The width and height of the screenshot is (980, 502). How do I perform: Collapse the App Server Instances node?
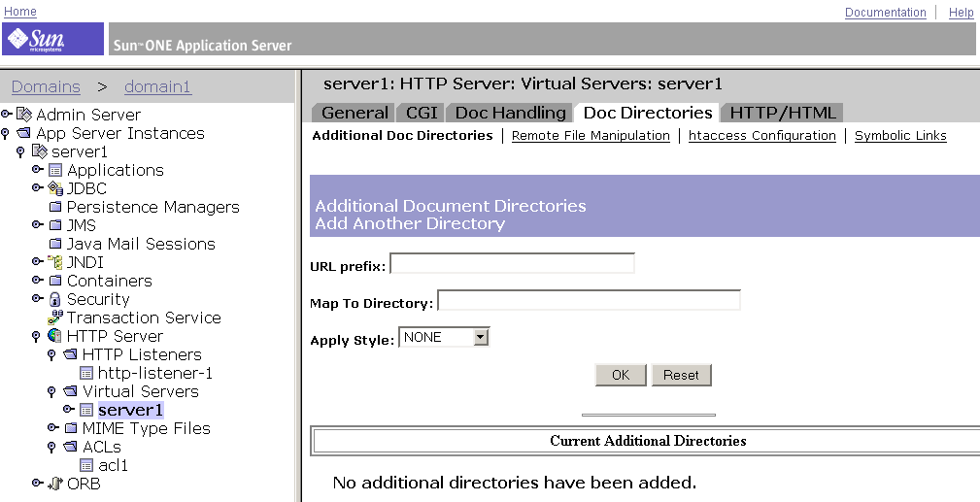point(6,134)
